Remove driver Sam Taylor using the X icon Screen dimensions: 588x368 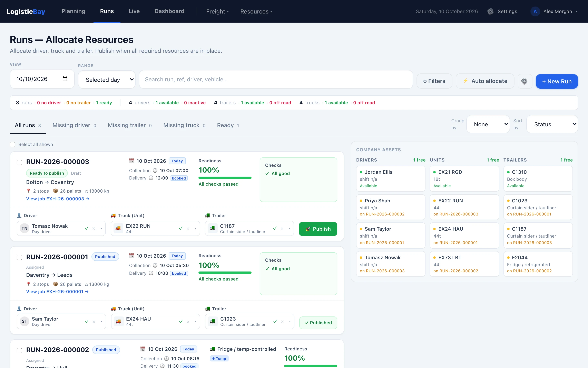[94, 322]
